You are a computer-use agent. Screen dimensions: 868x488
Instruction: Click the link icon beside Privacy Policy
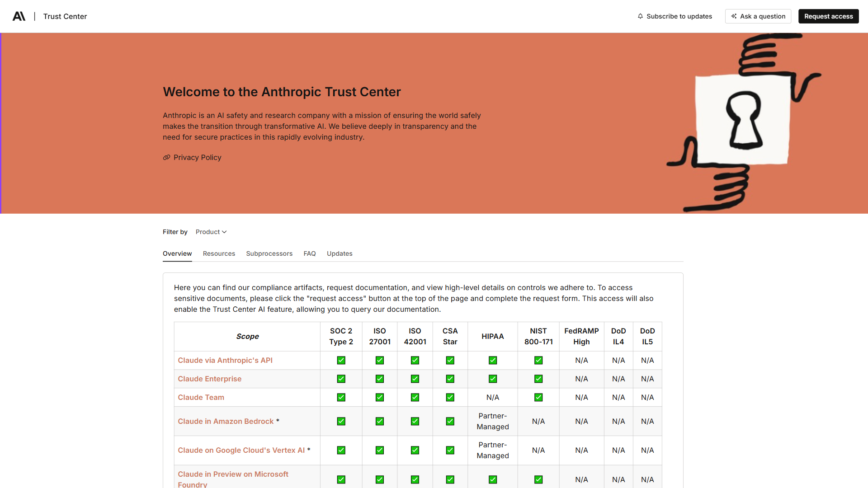coord(166,157)
